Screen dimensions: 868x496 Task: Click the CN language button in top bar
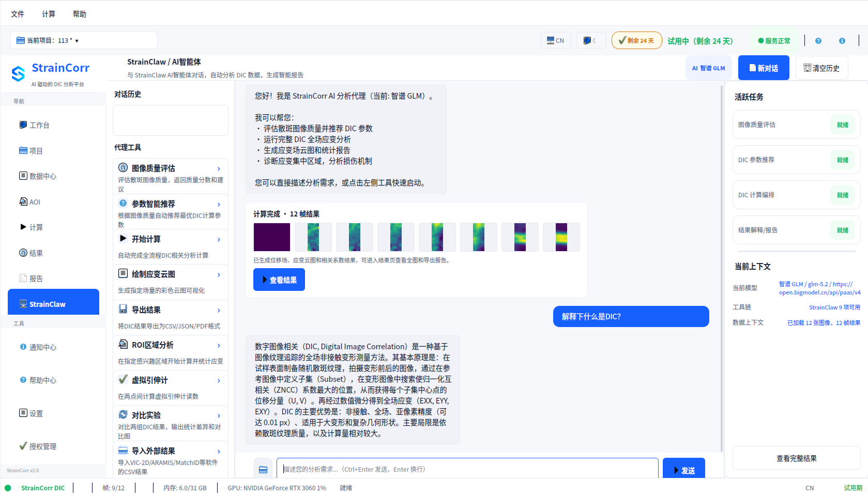point(556,40)
